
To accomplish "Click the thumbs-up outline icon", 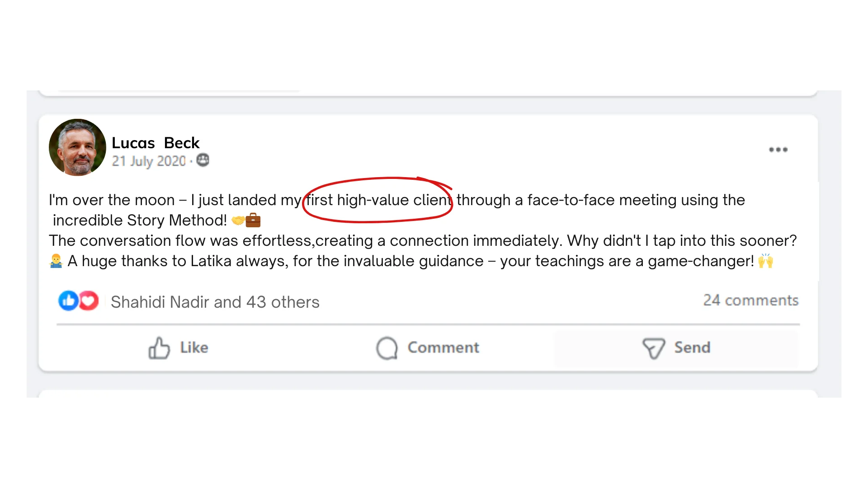I will click(159, 348).
